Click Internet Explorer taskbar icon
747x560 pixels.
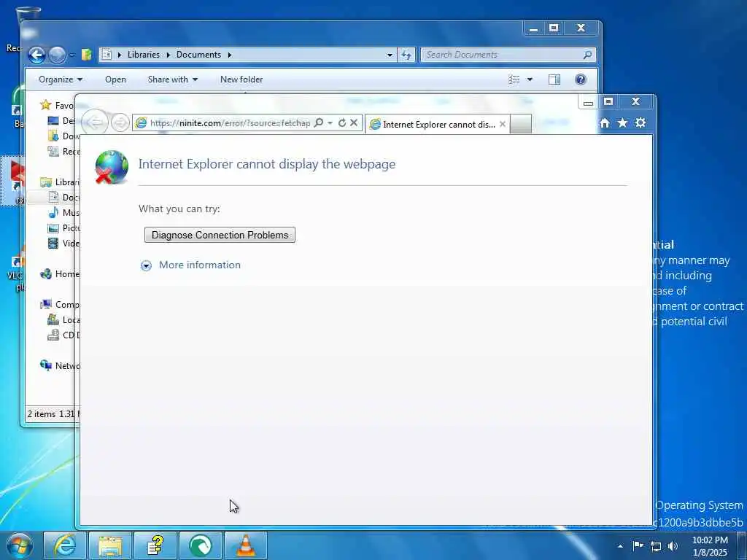[x=65, y=545]
